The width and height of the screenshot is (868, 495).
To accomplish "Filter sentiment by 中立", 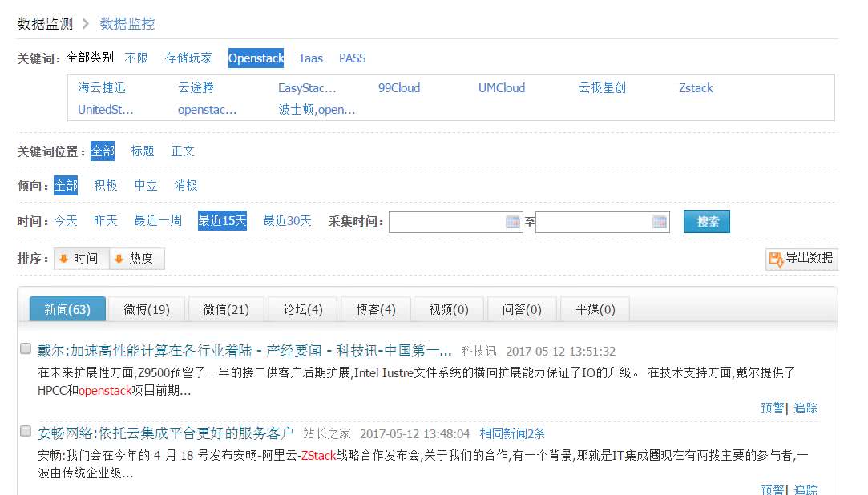I will tap(146, 185).
